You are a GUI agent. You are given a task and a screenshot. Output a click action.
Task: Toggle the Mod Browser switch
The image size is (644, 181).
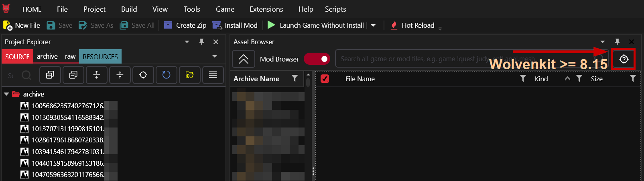point(317,59)
